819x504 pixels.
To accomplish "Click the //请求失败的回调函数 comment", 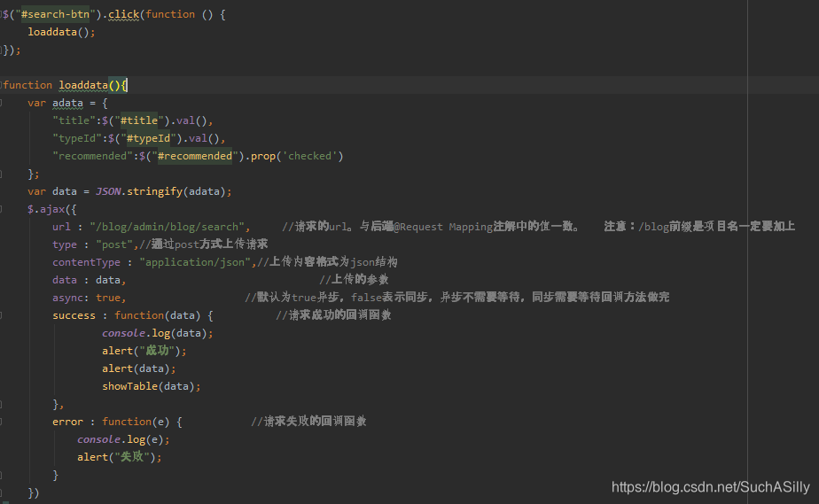I will [308, 422].
